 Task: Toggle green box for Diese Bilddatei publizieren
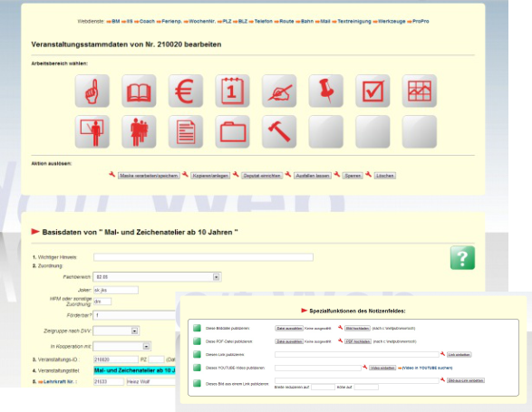click(x=198, y=328)
